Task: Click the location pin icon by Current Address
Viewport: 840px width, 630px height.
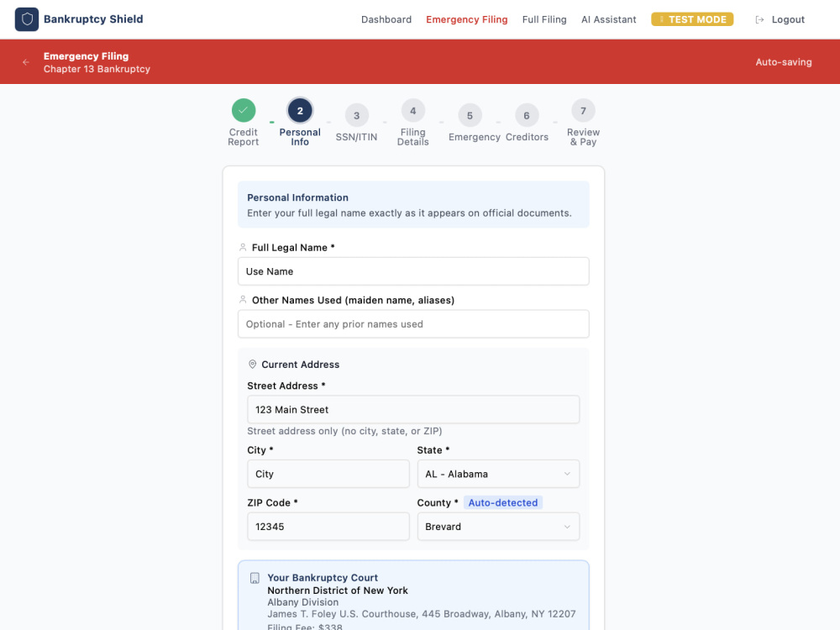Action: click(x=252, y=365)
